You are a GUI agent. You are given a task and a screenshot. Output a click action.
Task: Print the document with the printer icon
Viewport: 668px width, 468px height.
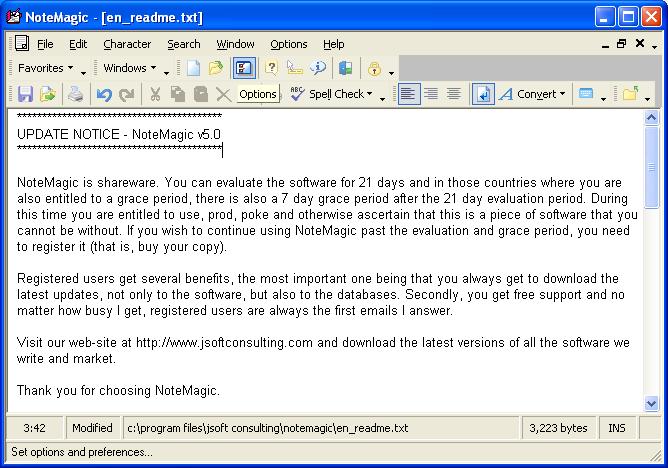click(x=76, y=94)
